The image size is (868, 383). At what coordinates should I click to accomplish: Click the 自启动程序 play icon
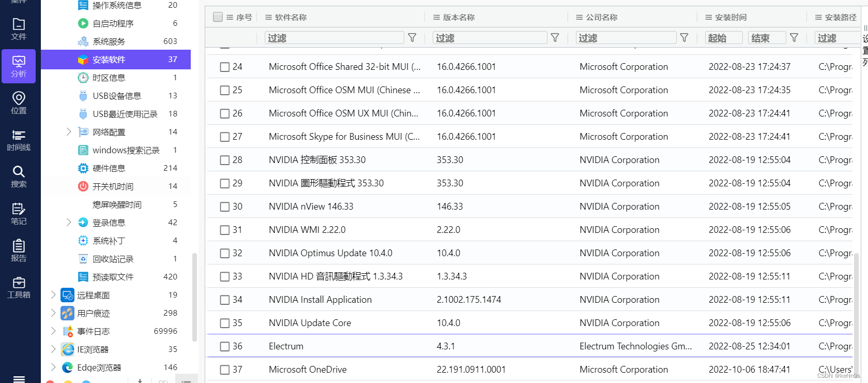coord(83,23)
